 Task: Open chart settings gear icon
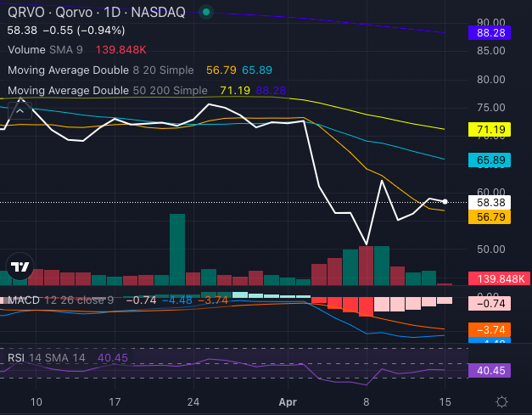502,401
